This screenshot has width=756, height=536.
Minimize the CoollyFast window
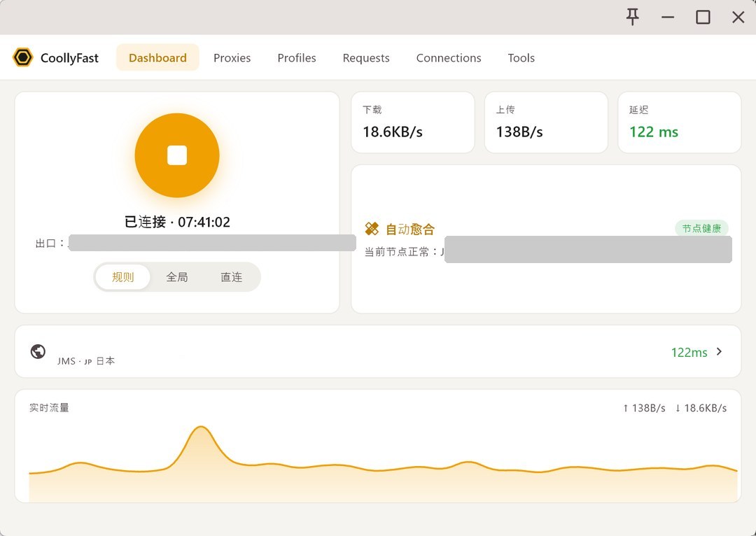(x=668, y=17)
